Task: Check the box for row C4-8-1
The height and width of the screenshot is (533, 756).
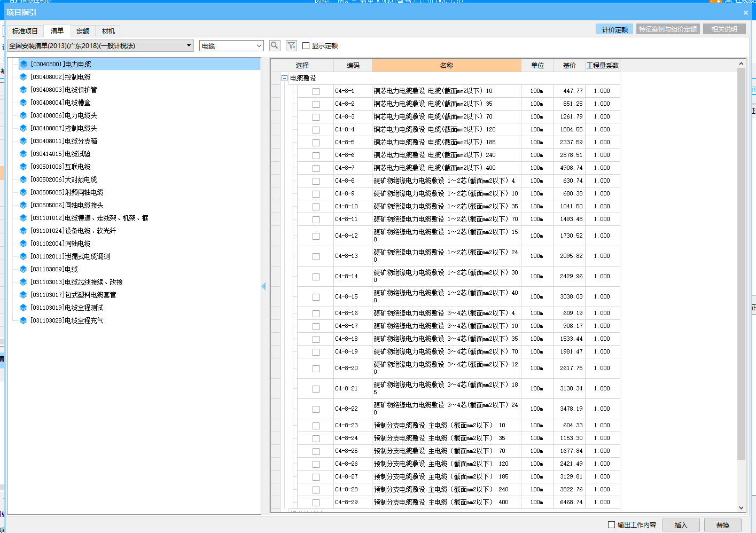Action: coord(316,91)
